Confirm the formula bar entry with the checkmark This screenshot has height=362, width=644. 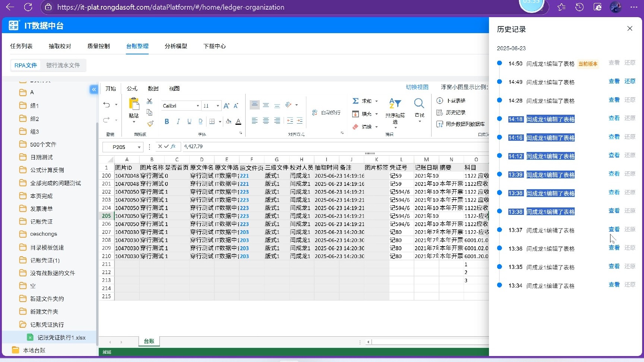tap(166, 146)
